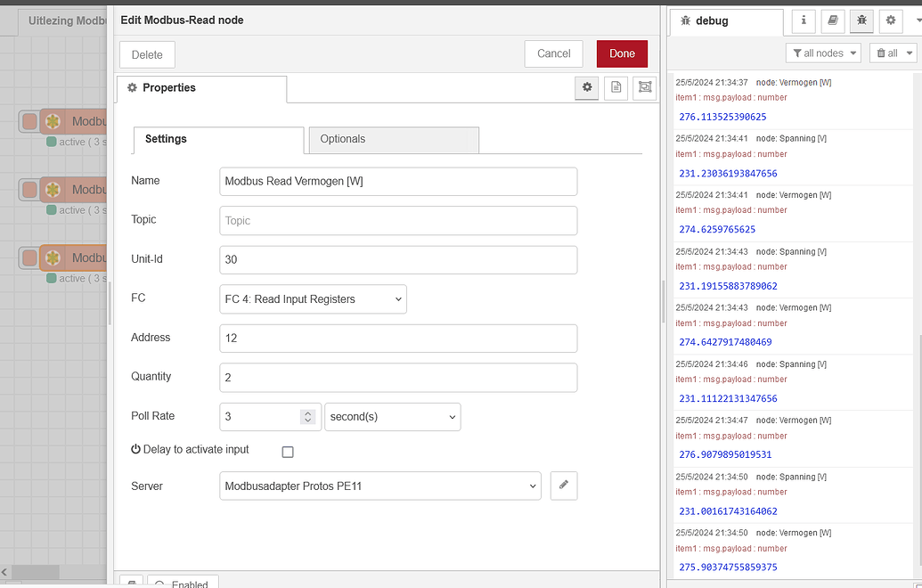The width and height of the screenshot is (922, 588).
Task: Edit Modbus server with pencil icon
Action: pyautogui.click(x=564, y=486)
